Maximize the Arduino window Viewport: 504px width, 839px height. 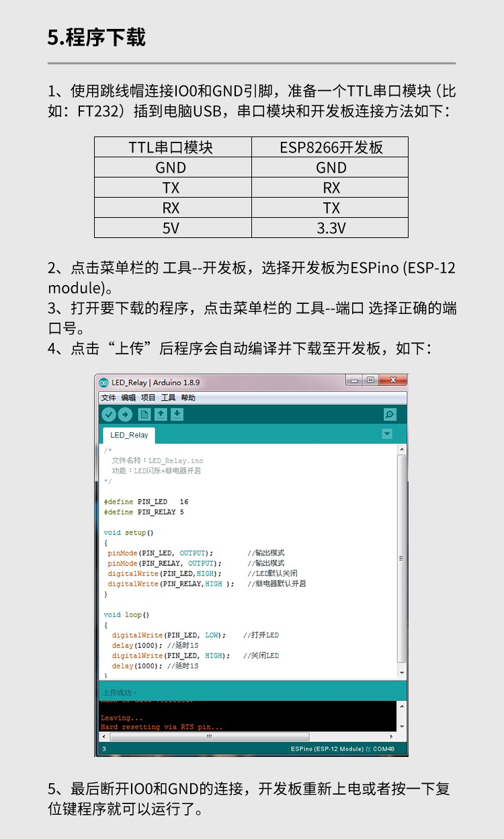pyautogui.click(x=370, y=381)
